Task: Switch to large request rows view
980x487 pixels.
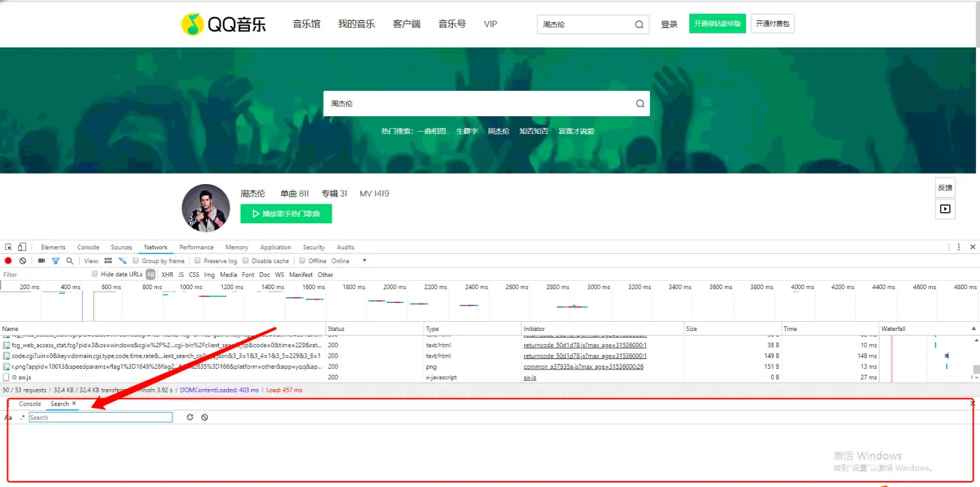Action: [x=108, y=261]
